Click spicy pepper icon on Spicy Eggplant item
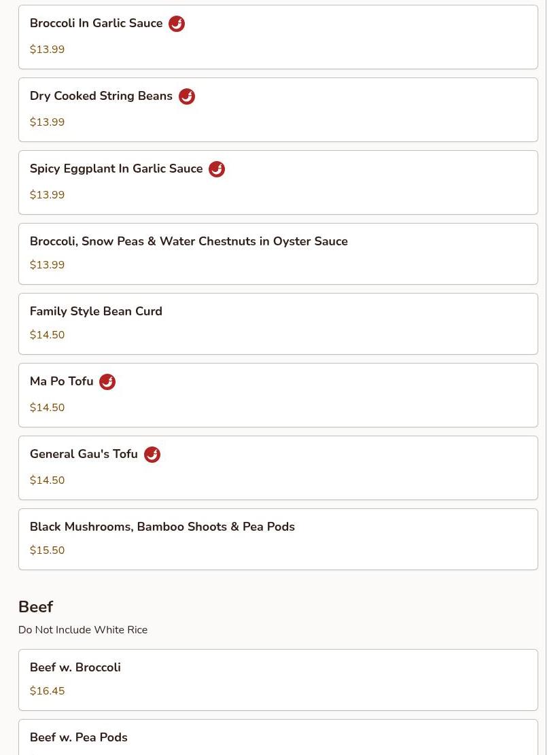The height and width of the screenshot is (755, 560). (x=217, y=169)
